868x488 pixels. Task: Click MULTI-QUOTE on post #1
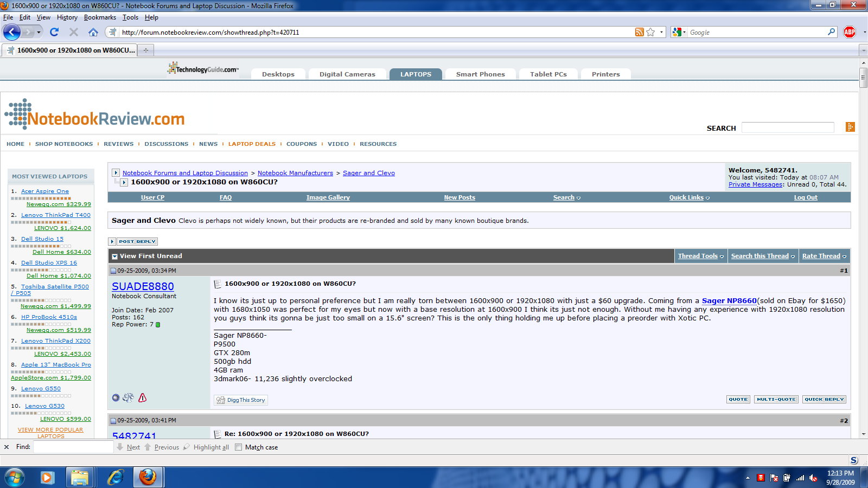[776, 399]
